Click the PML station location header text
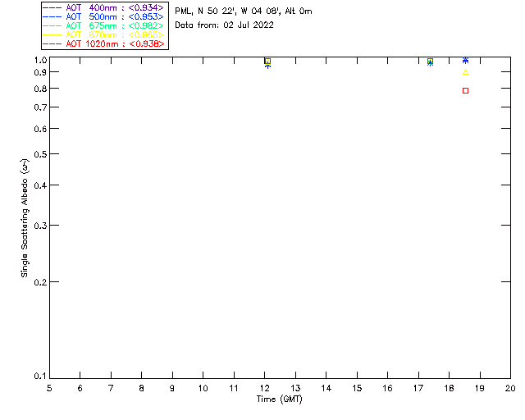 [244, 11]
